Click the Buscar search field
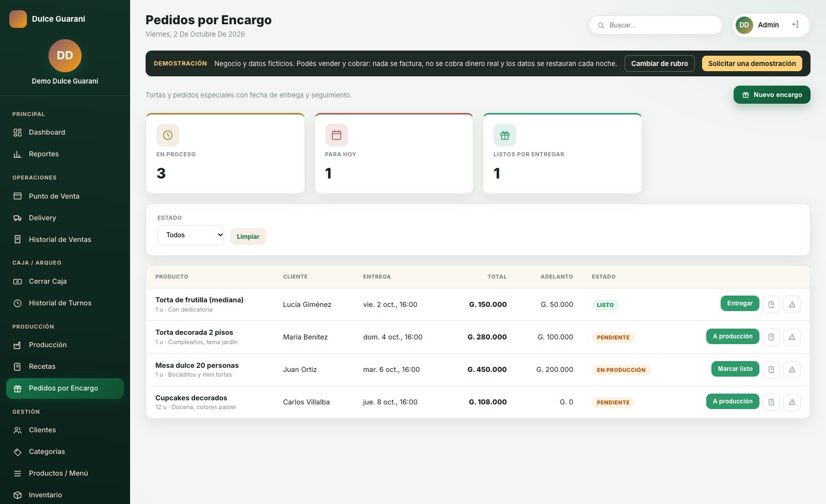The height and width of the screenshot is (504, 826). pos(656,25)
